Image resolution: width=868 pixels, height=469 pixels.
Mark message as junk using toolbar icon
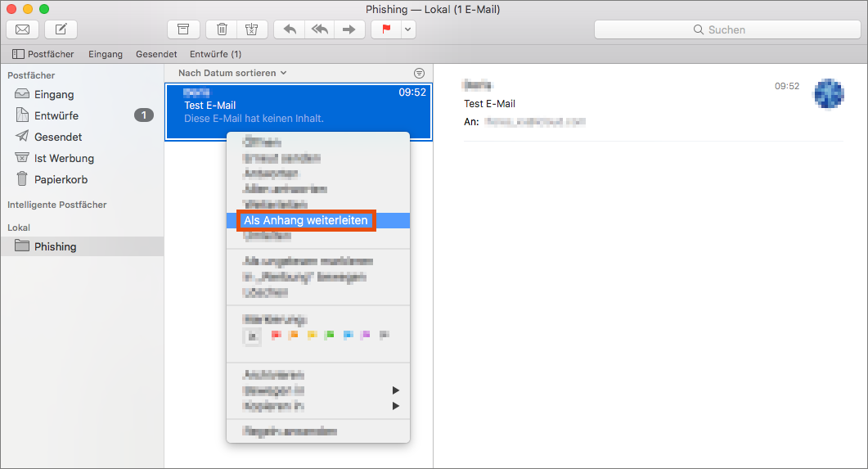pos(251,29)
